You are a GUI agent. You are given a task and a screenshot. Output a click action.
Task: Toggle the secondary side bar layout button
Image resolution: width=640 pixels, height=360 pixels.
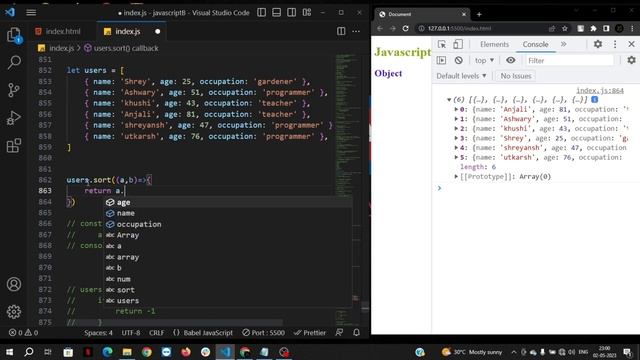[291, 13]
